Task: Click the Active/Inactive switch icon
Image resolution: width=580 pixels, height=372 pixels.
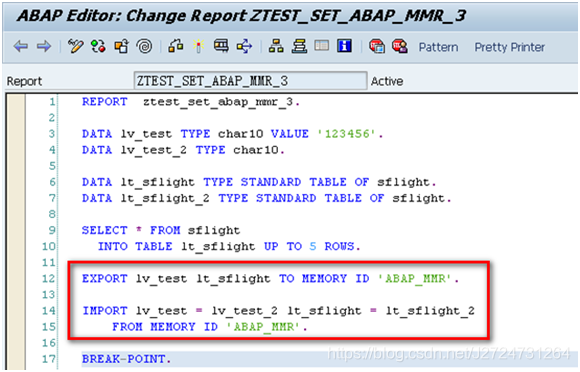Action: click(x=98, y=47)
